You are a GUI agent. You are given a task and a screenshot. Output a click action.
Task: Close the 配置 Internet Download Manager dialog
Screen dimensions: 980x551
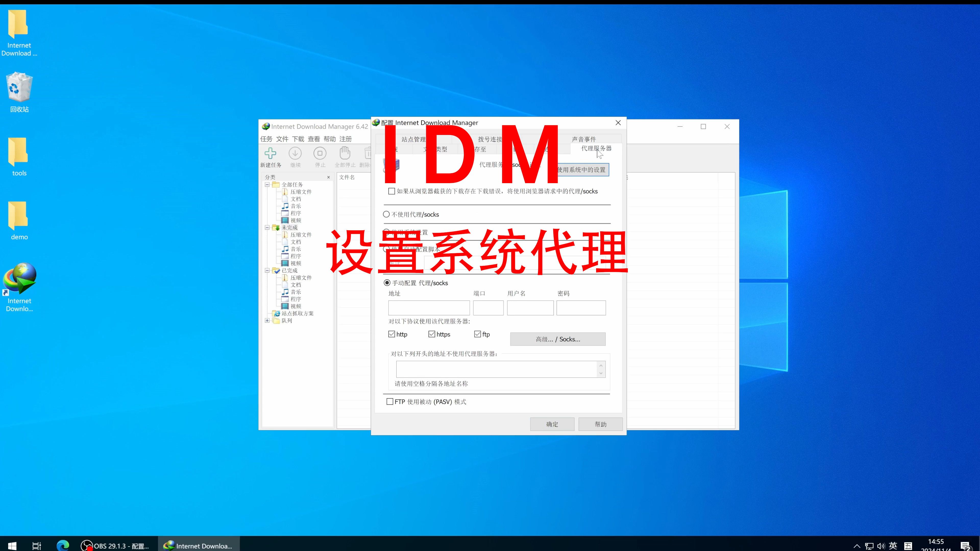point(618,123)
